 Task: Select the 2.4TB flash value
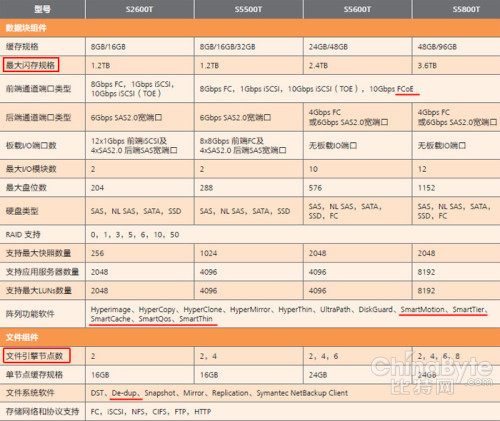[x=318, y=66]
